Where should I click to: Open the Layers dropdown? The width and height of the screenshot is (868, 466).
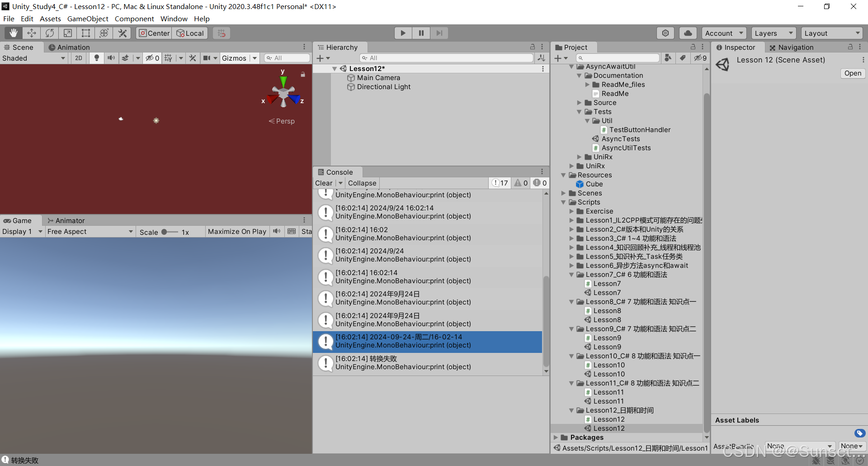pyautogui.click(x=774, y=33)
